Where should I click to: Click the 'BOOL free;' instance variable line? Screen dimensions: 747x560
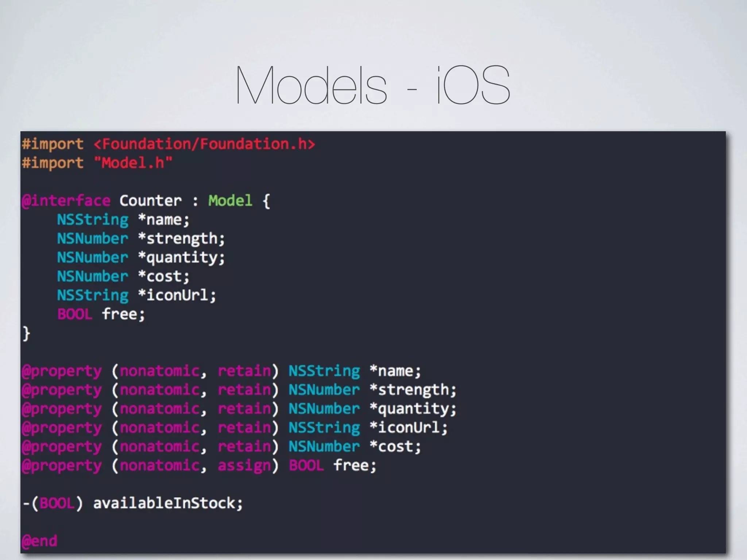[x=101, y=314]
